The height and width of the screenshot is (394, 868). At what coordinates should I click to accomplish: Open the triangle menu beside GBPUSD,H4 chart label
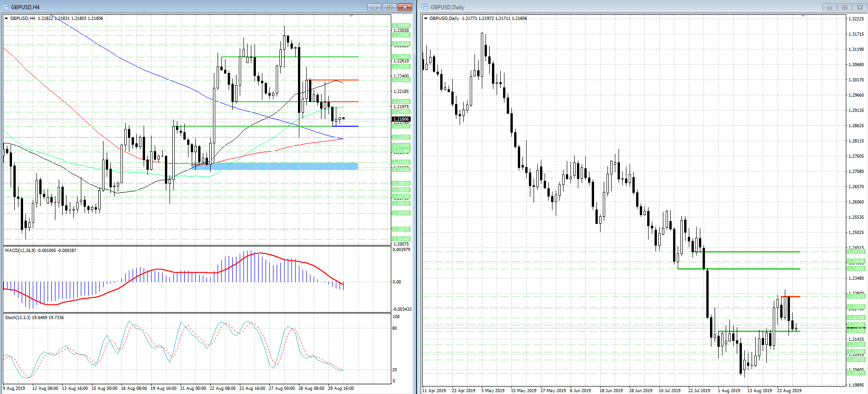pyautogui.click(x=6, y=18)
